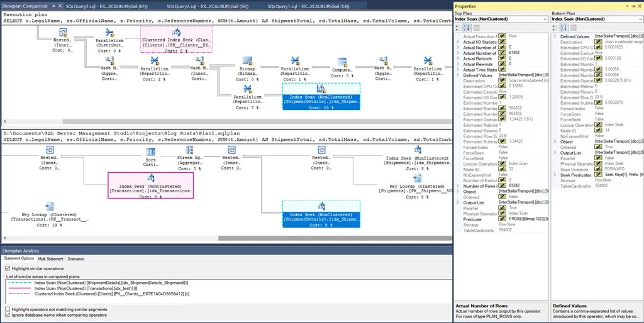Select the Sort operator in bottom plan
This screenshot has width=644, height=323.
click(151, 156)
